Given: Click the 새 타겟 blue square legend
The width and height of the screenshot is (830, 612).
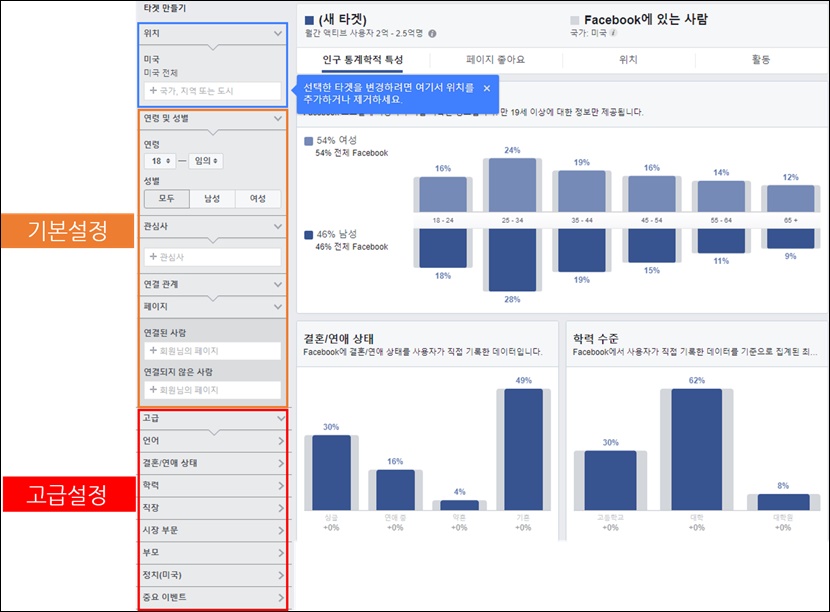Looking at the screenshot, I should coord(310,21).
